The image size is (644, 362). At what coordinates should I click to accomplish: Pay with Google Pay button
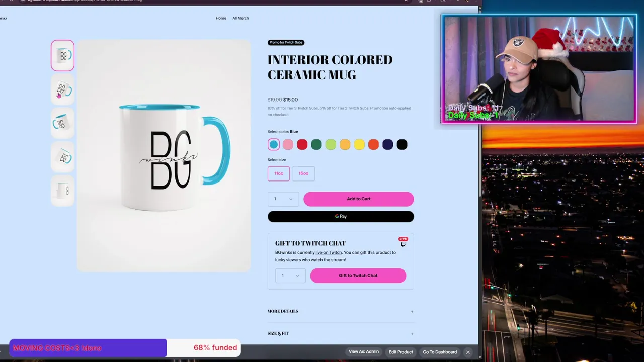(x=341, y=216)
